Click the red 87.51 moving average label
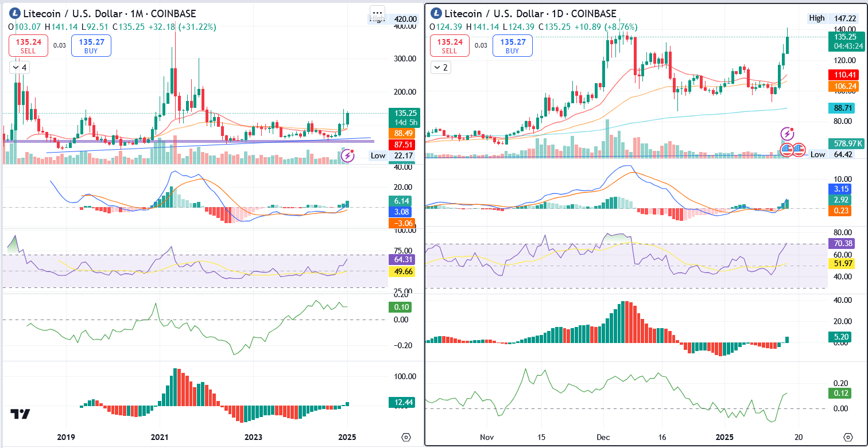This screenshot has height=448, width=868. click(x=401, y=145)
